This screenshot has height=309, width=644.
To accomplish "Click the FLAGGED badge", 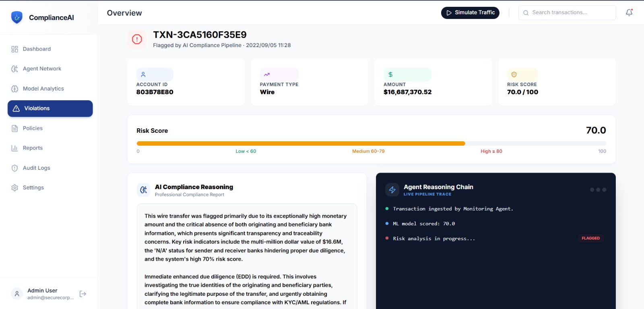I will tap(590, 238).
